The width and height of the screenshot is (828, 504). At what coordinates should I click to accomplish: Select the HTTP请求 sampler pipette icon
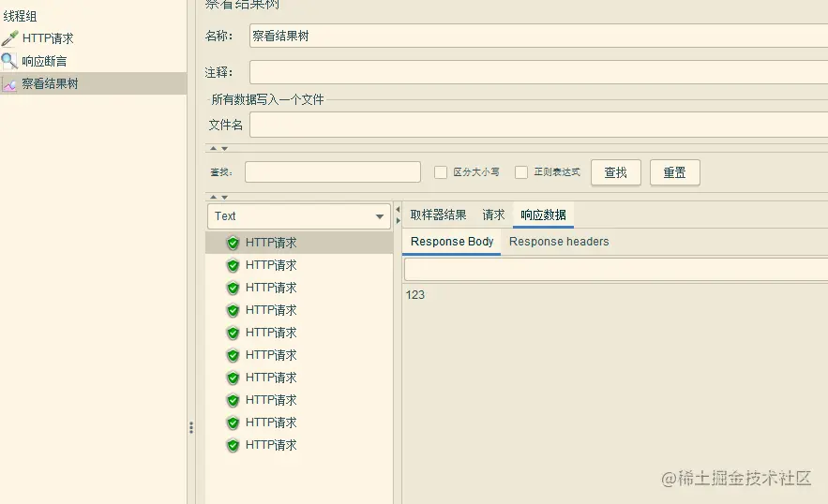pos(9,38)
